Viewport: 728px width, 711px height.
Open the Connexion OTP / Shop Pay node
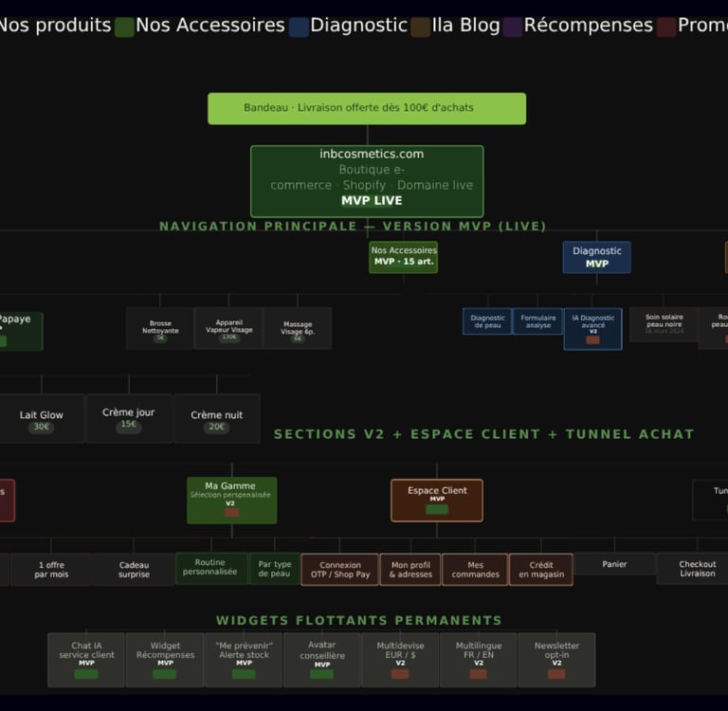tap(340, 570)
